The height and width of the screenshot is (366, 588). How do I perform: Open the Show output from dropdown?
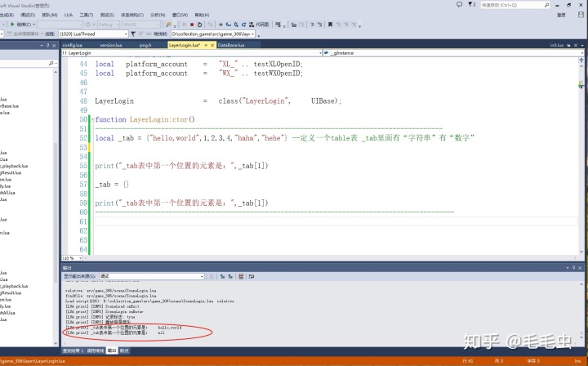[202, 276]
